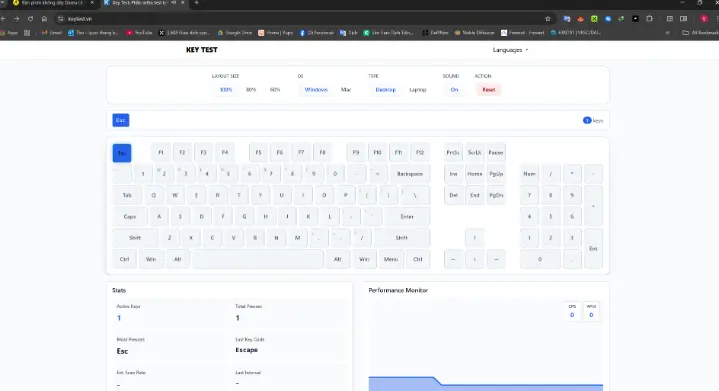This screenshot has width=719, height=391.
Task: Click the space bar key
Action: pyautogui.click(x=258, y=259)
